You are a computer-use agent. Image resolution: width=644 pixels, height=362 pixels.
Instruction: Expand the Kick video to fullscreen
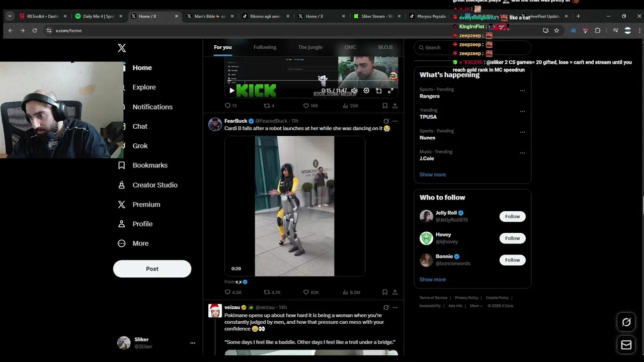pos(390,90)
